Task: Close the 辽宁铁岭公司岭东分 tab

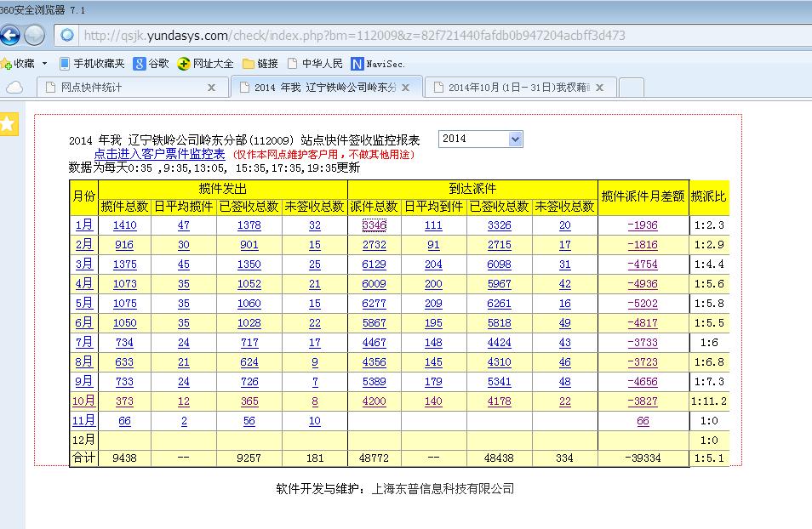Action: (405, 88)
